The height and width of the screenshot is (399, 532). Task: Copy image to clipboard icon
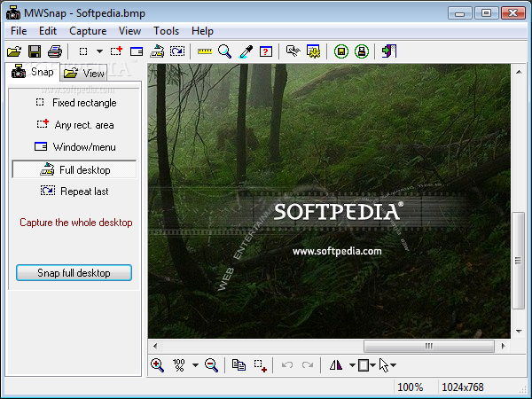coord(239,365)
